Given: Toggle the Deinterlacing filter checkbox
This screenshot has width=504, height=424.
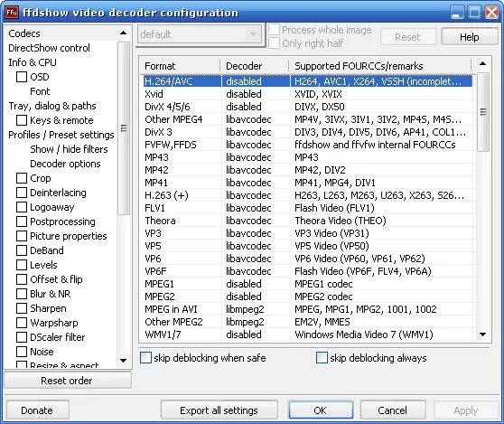Looking at the screenshot, I should click(x=22, y=193).
